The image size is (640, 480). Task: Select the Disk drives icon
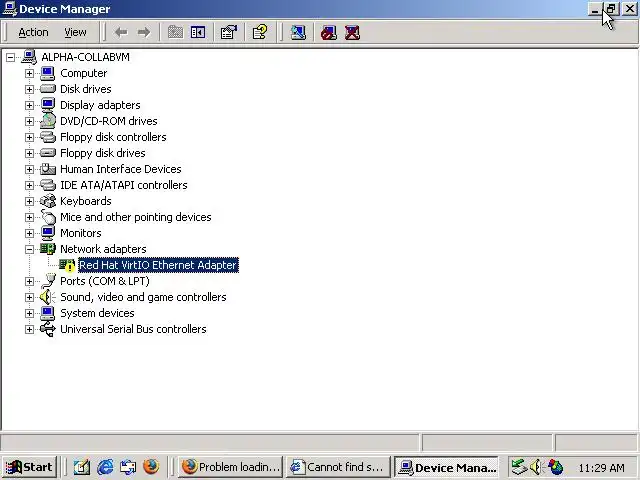pos(48,89)
